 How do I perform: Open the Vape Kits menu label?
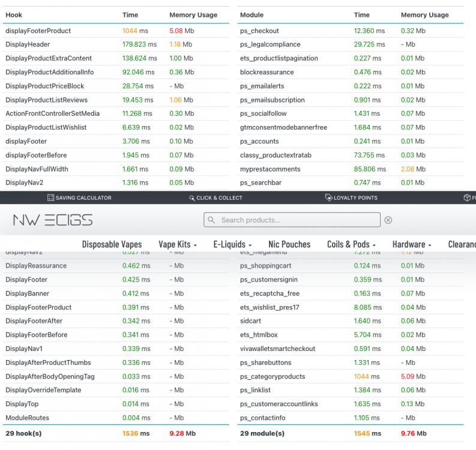click(x=175, y=244)
